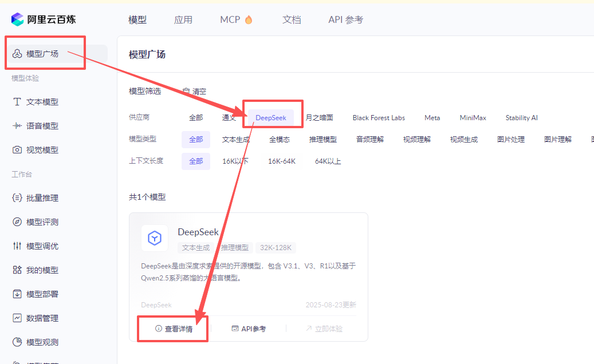The width and height of the screenshot is (594, 364).
Task: Select 全部 in the 模型类型 row
Action: coord(196,139)
